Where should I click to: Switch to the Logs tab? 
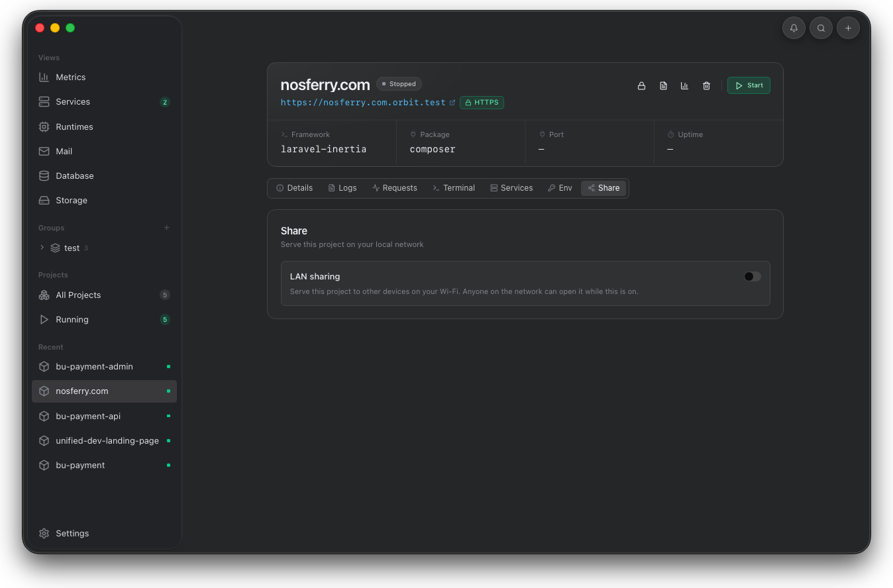342,188
